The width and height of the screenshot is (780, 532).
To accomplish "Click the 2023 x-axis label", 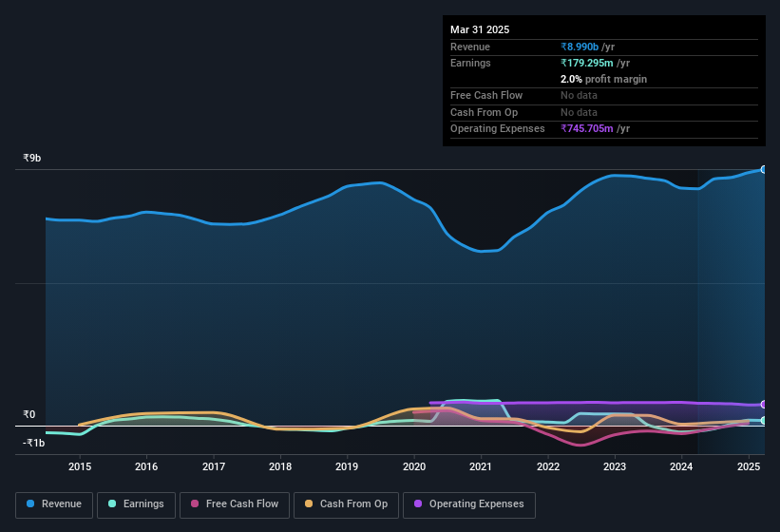I will pos(615,466).
